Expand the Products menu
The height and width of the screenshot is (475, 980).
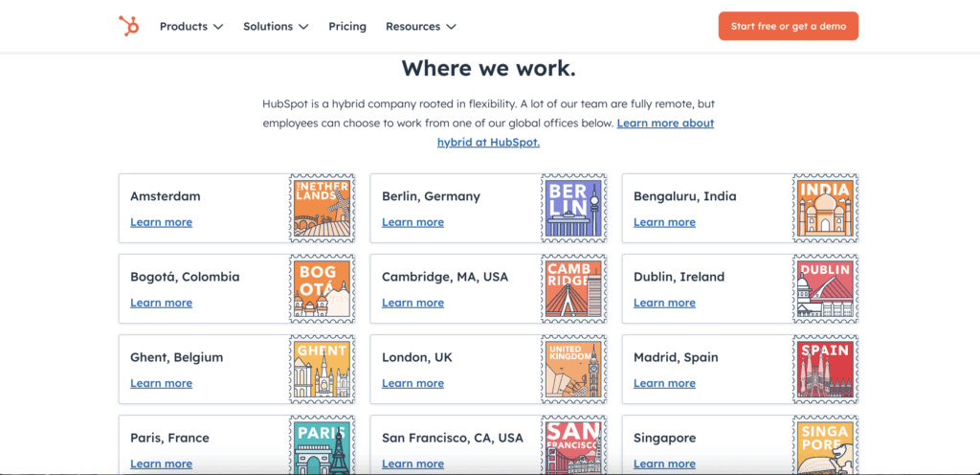tap(191, 26)
